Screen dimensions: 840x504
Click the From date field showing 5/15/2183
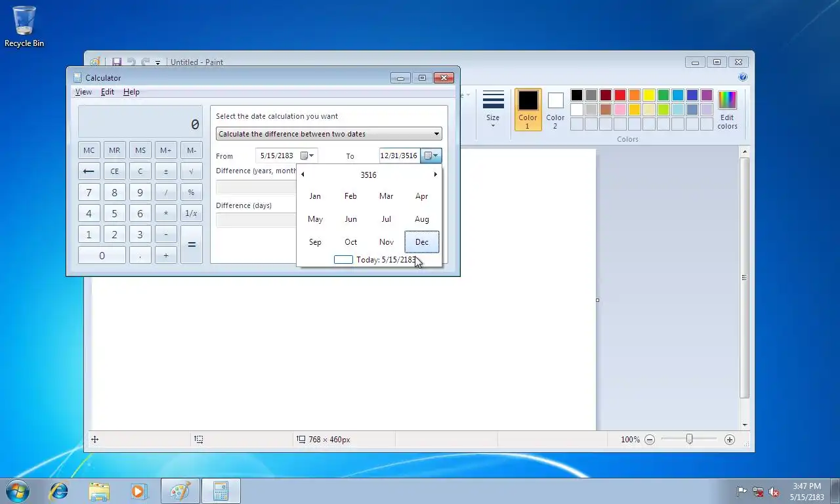click(x=277, y=156)
